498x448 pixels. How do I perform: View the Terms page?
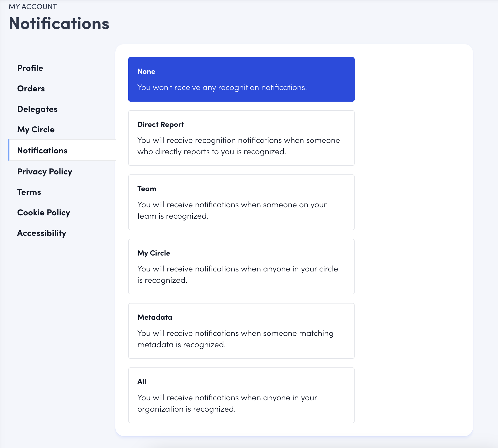[x=29, y=192]
